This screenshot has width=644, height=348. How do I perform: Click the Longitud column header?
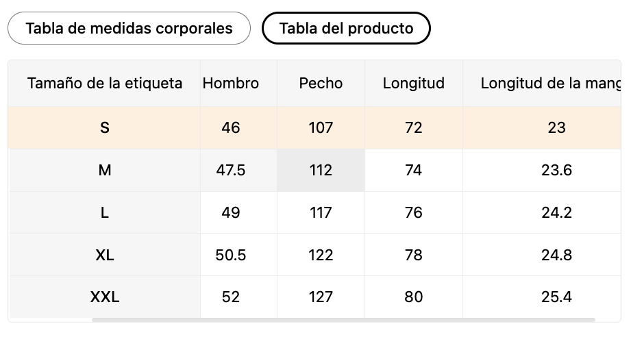pos(414,84)
